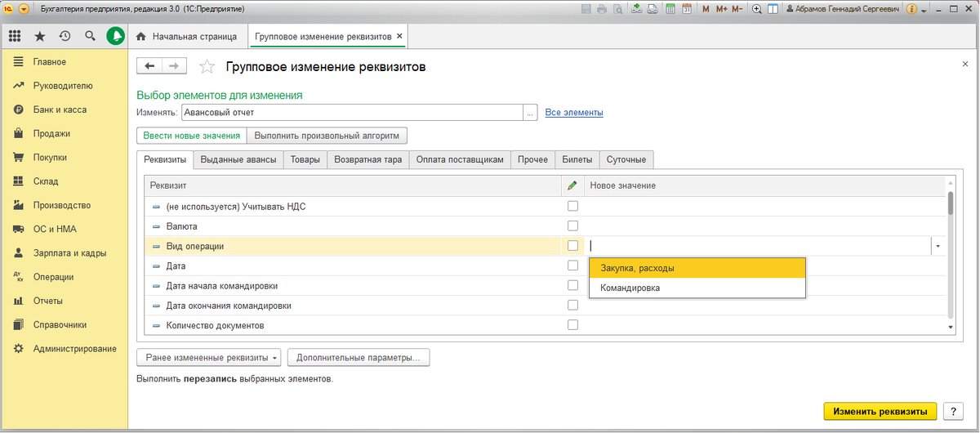980x433 pixels.
Task: Open Ранее измененные реквизиты dropdown
Action: 212,358
